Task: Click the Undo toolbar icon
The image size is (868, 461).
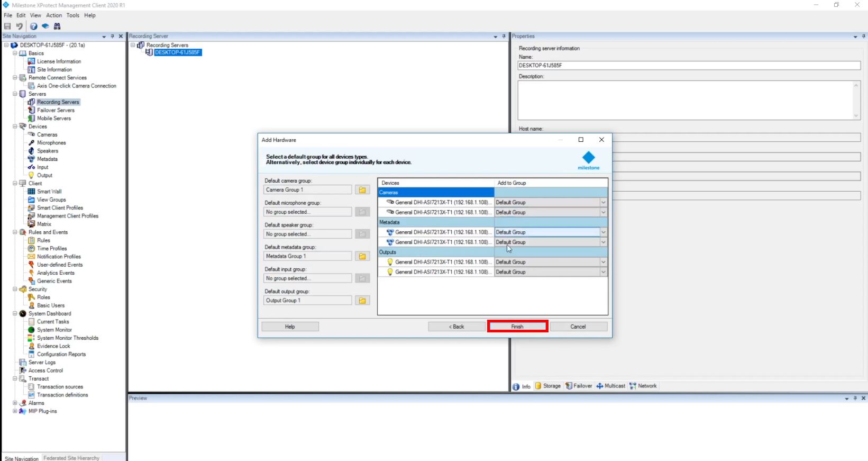Action: [19, 26]
